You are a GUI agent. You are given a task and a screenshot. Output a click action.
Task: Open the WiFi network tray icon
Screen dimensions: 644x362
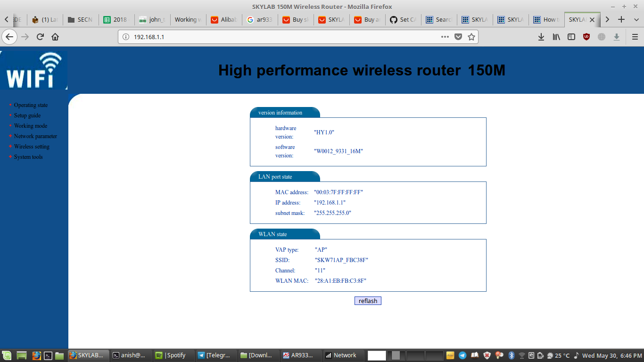coord(522,355)
